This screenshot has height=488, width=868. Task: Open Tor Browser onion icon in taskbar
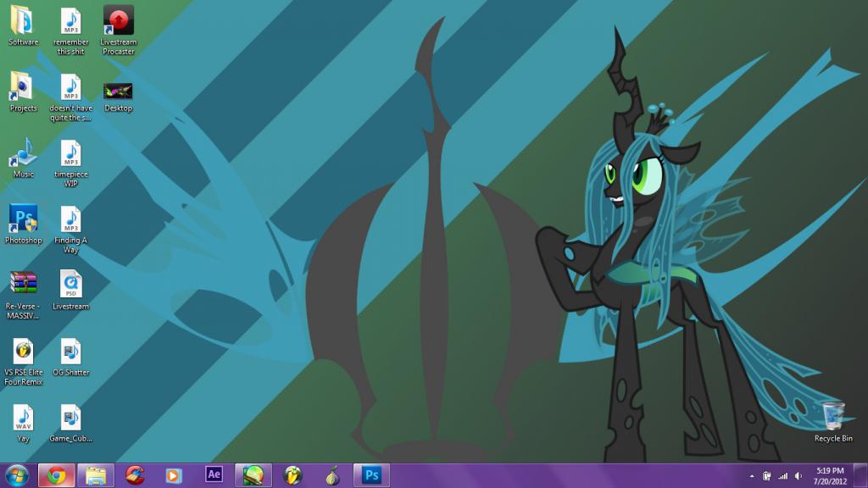click(x=332, y=475)
